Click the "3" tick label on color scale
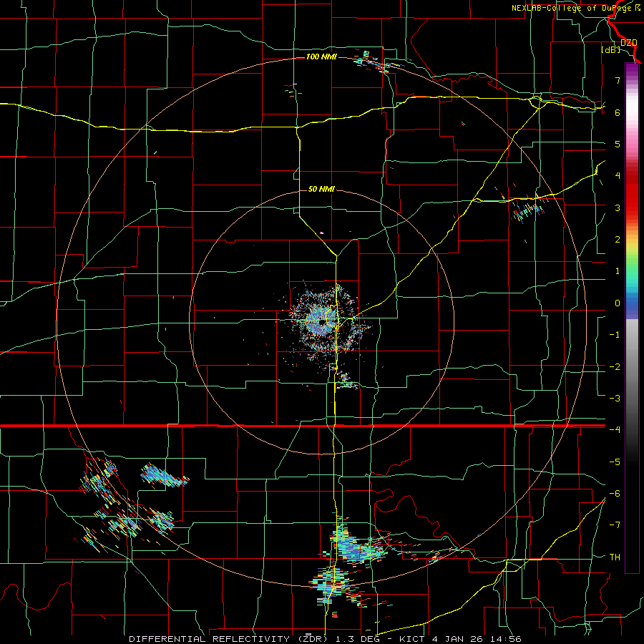The height and width of the screenshot is (644, 644). pyautogui.click(x=618, y=208)
